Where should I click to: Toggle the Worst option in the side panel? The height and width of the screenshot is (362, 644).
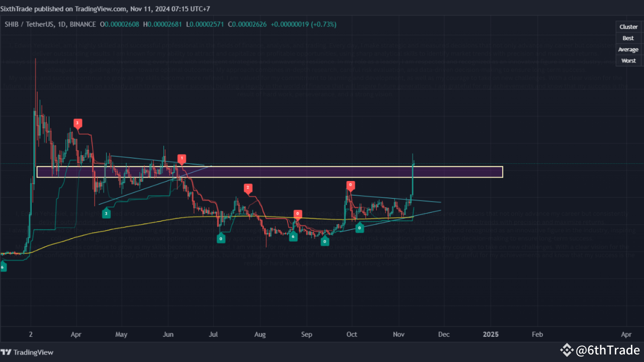(x=628, y=60)
